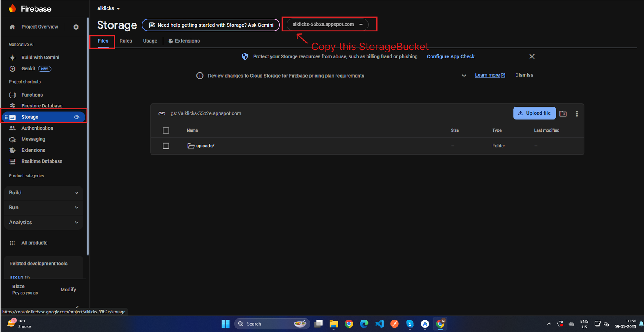644x332 pixels.
Task: Click the create new folder icon
Action: point(563,114)
